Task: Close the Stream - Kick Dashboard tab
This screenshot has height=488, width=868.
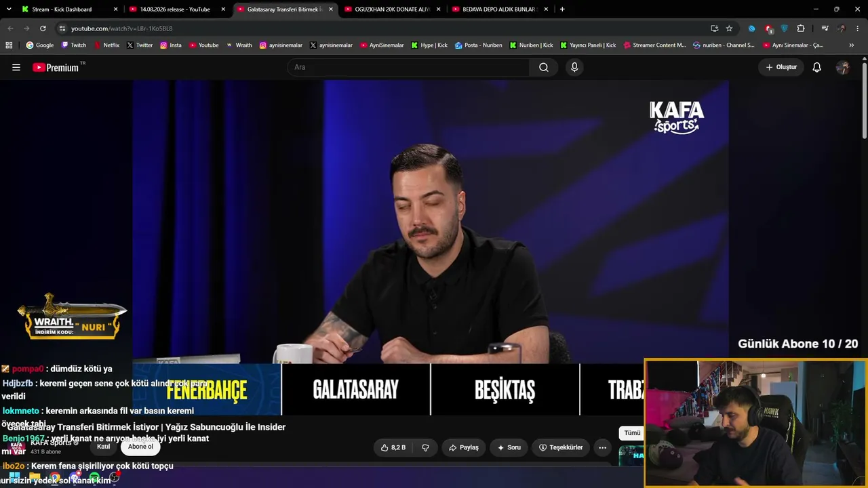Action: [x=116, y=9]
